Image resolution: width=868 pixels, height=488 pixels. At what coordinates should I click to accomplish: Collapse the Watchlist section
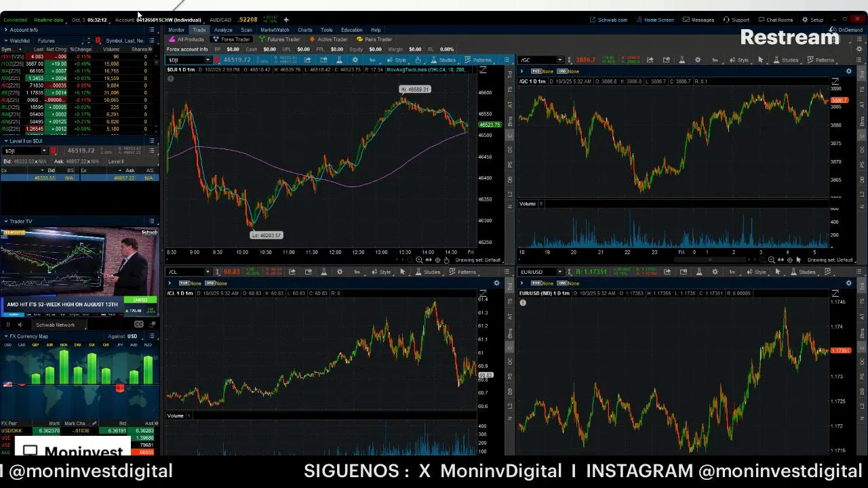6,41
